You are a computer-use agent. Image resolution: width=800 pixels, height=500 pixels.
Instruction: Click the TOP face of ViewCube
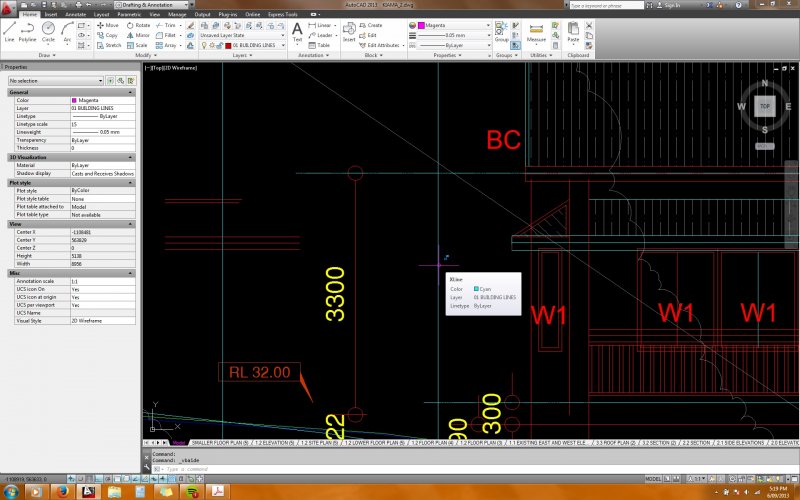pyautogui.click(x=764, y=105)
